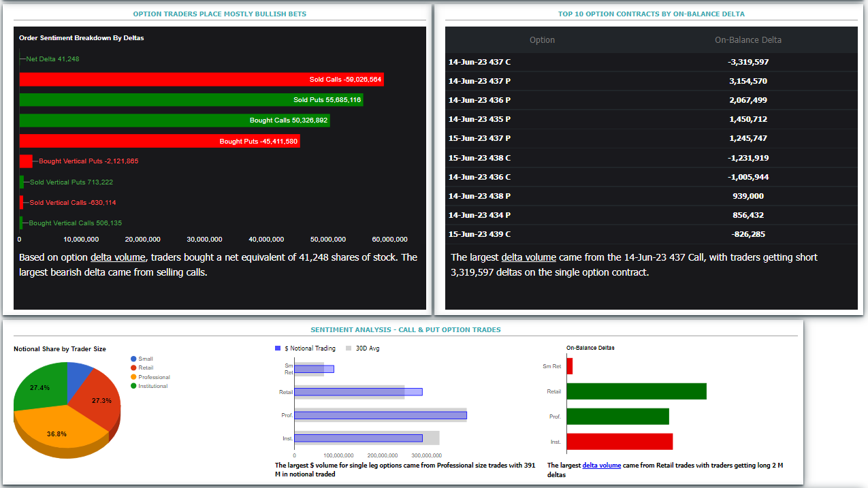The image size is (868, 488).
Task: Select row 14-Jun-23 436 P
Action: [x=652, y=100]
